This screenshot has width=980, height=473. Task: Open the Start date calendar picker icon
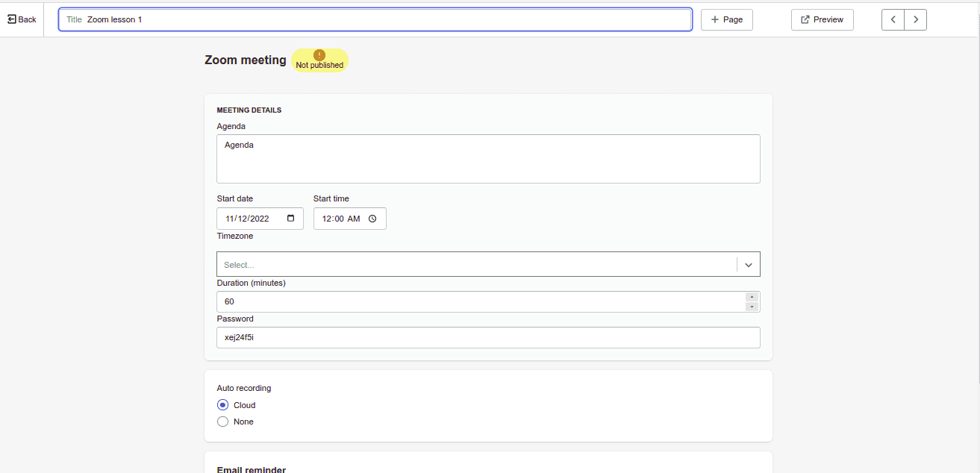tap(290, 219)
